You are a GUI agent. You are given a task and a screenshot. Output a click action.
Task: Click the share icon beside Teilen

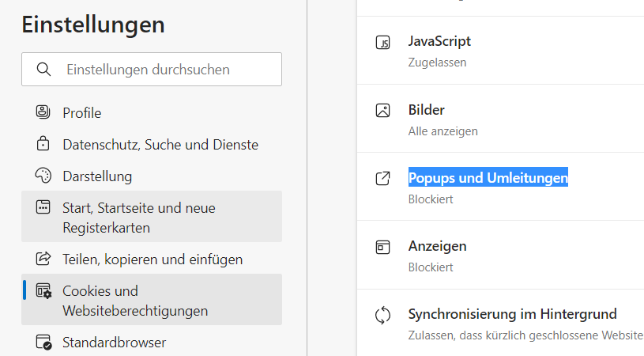pos(43,259)
